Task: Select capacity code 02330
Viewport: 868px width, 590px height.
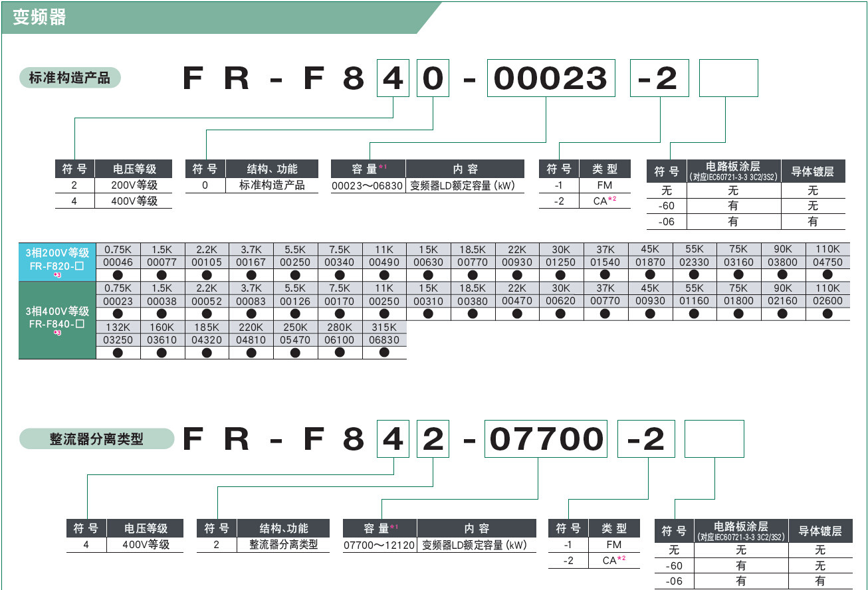Action: coord(695,262)
